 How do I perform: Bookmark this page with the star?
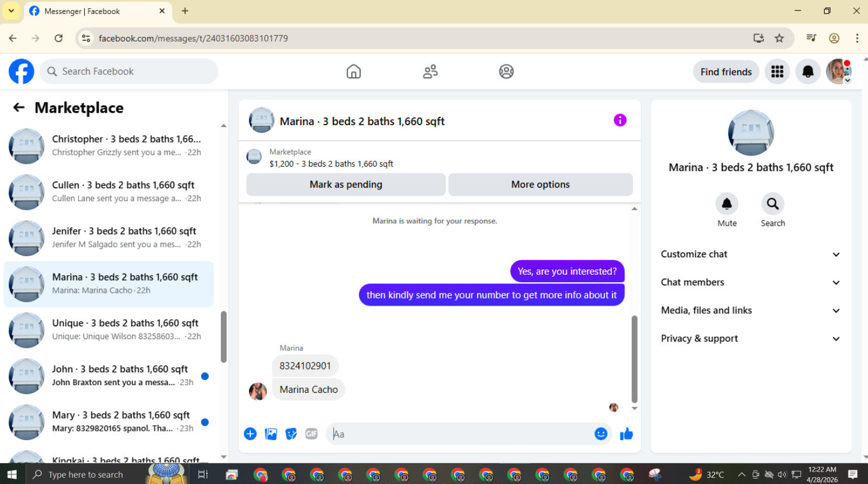point(779,38)
